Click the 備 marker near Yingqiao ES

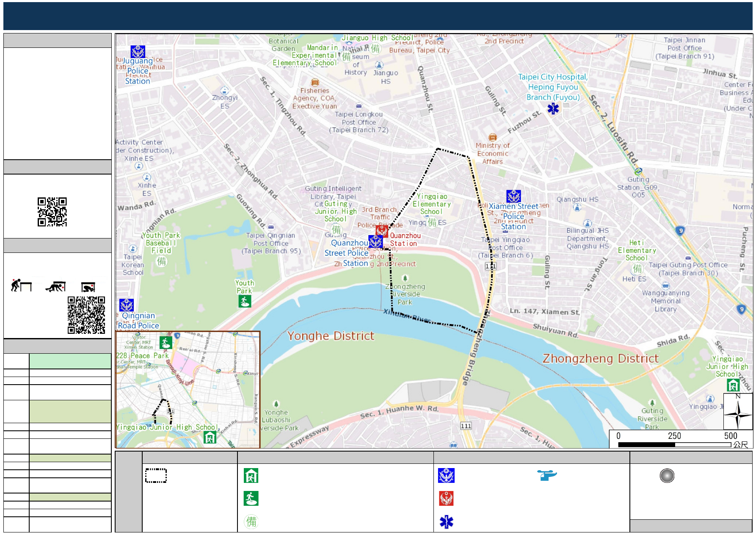click(x=432, y=222)
